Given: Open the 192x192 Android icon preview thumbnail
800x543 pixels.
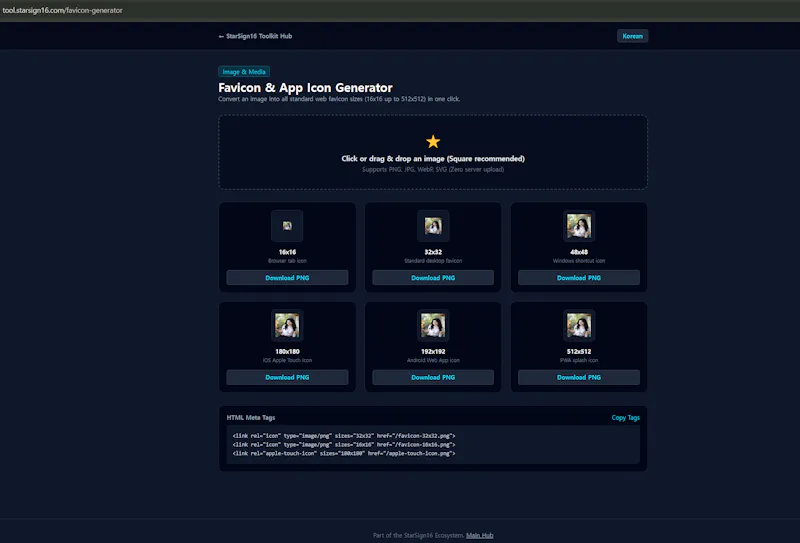Looking at the screenshot, I should pyautogui.click(x=433, y=325).
